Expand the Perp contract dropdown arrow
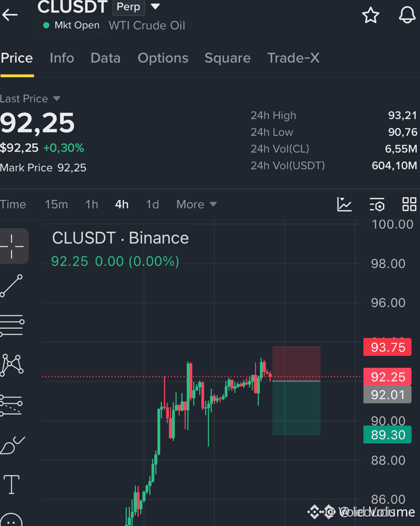420x526 pixels. (x=155, y=7)
